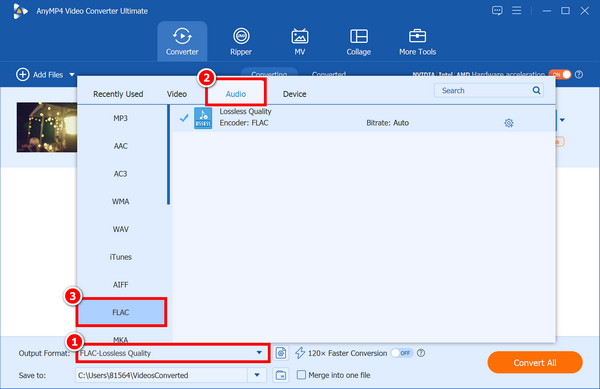The height and width of the screenshot is (389, 600).
Task: Open the feedback chat icon
Action: coord(497,11)
